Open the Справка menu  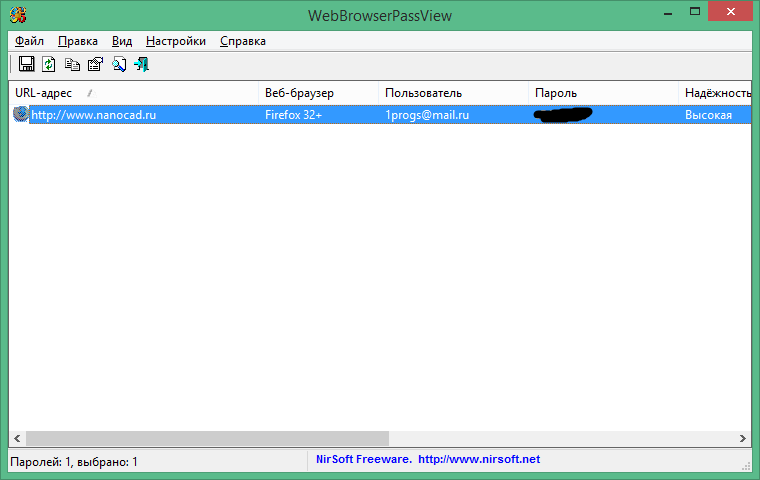pos(242,41)
